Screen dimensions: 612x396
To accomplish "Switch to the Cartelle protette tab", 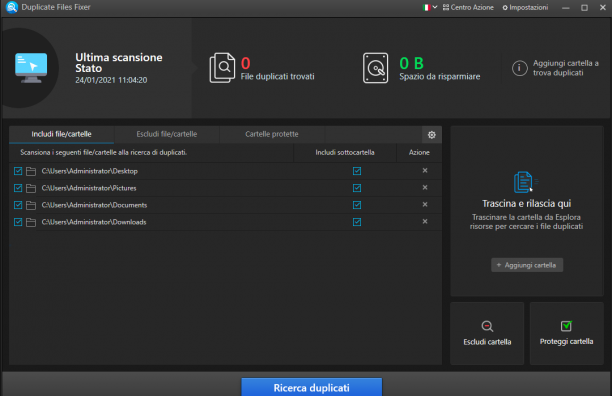I will click(272, 134).
